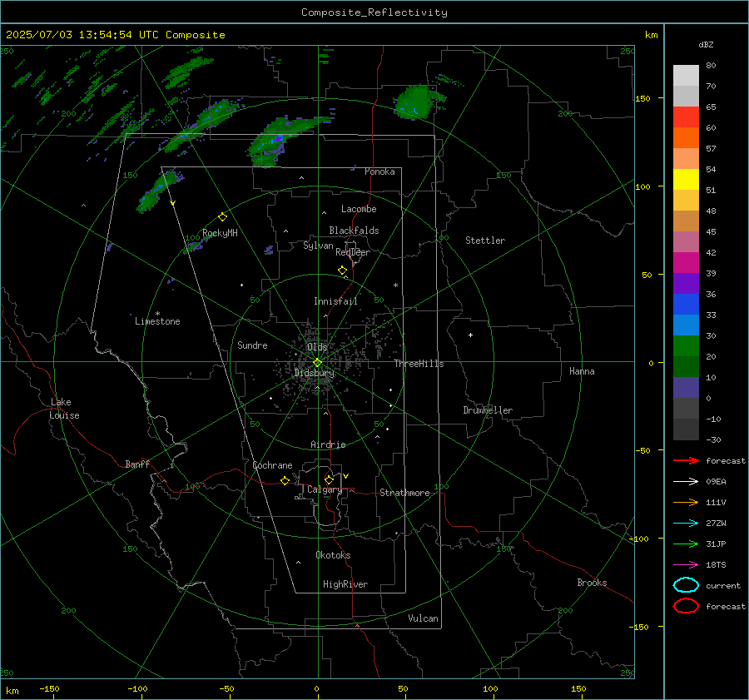Click the dBZ legend heading
The image size is (749, 700).
pos(706,44)
